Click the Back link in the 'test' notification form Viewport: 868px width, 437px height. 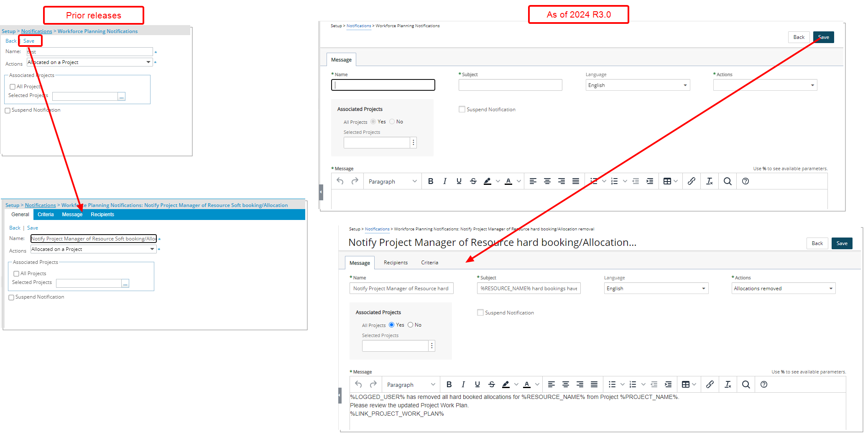(x=11, y=41)
